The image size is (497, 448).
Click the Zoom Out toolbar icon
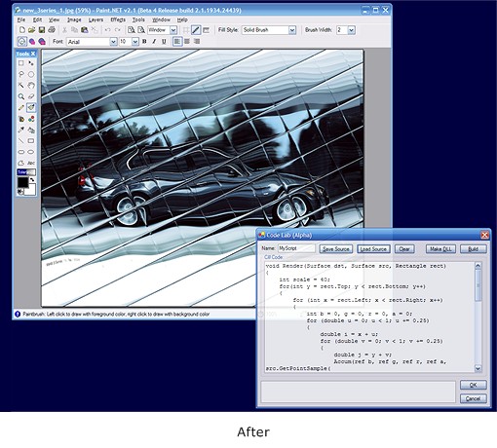click(x=141, y=30)
